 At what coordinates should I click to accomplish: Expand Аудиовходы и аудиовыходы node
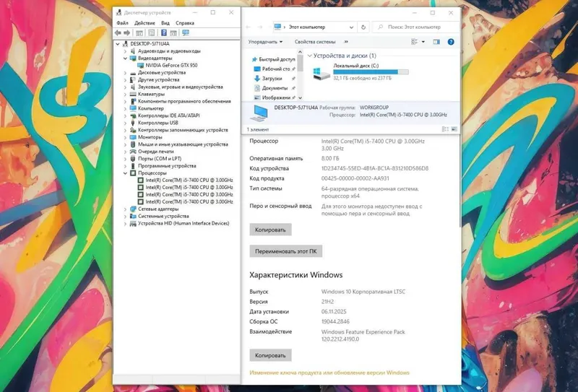point(125,51)
